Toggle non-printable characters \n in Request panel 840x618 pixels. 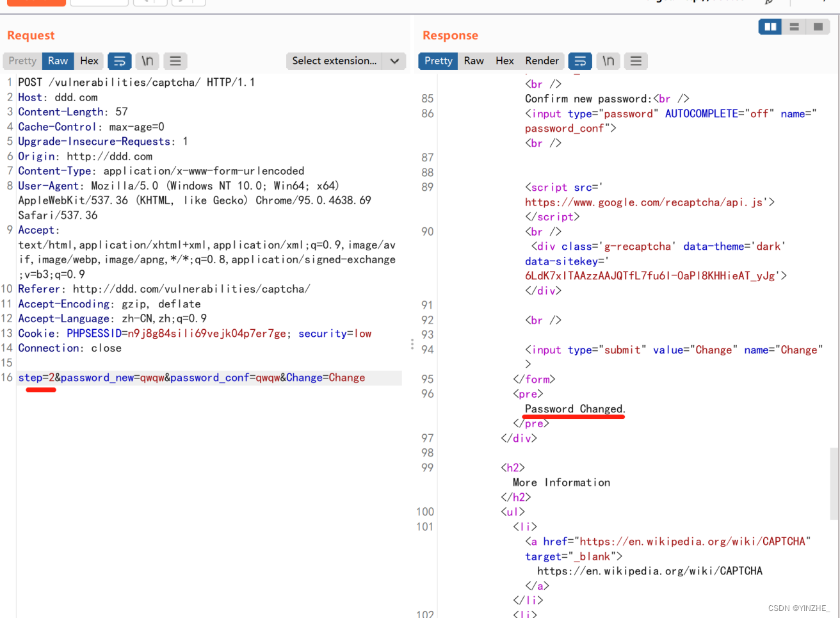click(x=147, y=61)
